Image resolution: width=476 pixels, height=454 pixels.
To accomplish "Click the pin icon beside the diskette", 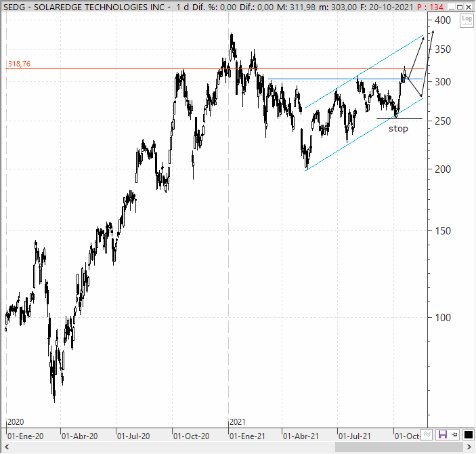I will (454, 435).
